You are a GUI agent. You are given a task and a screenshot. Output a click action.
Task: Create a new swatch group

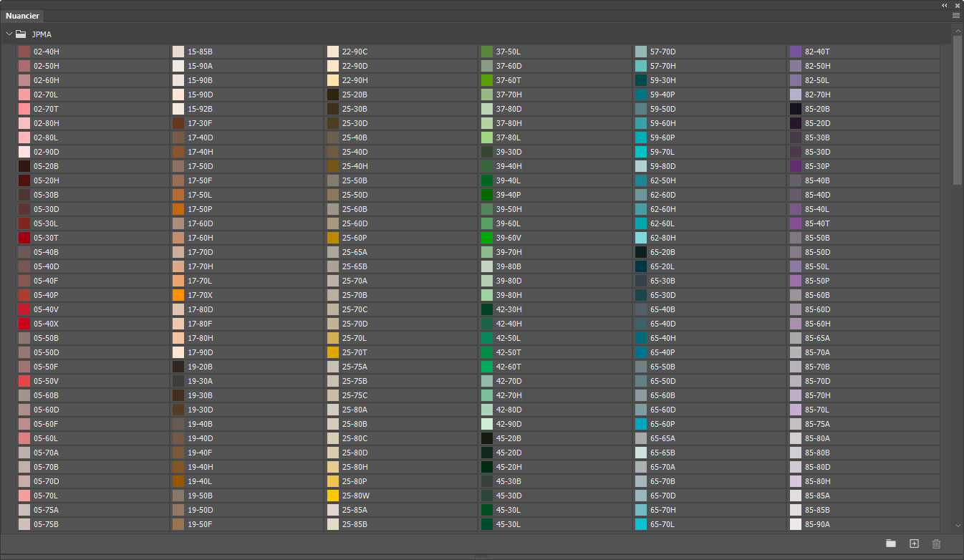(891, 544)
